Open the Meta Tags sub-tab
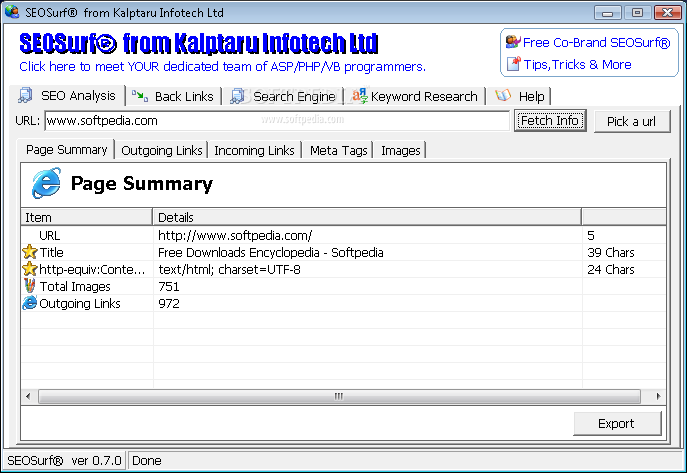Viewport: 687px width, 473px height. click(338, 150)
